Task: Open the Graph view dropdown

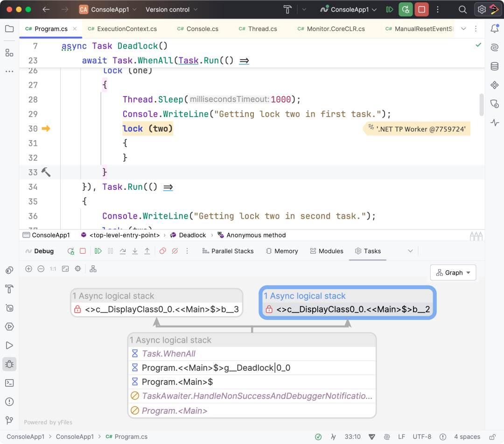Action: coord(453,272)
